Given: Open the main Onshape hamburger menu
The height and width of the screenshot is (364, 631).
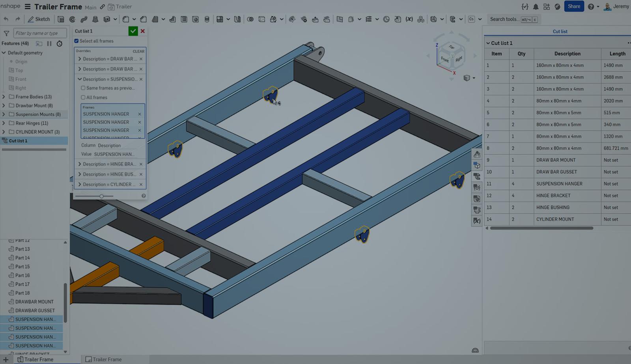Looking at the screenshot, I should [27, 6].
